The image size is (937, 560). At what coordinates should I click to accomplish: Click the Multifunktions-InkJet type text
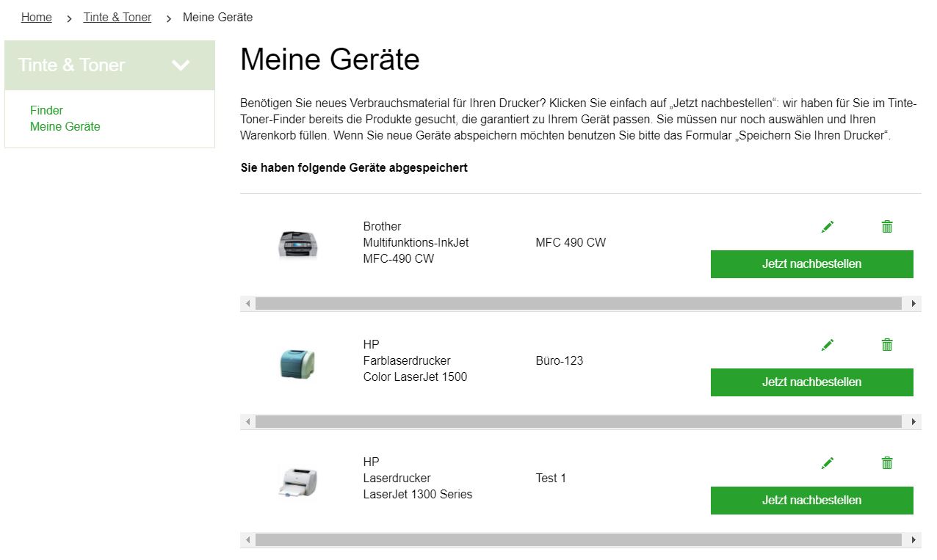tap(416, 243)
